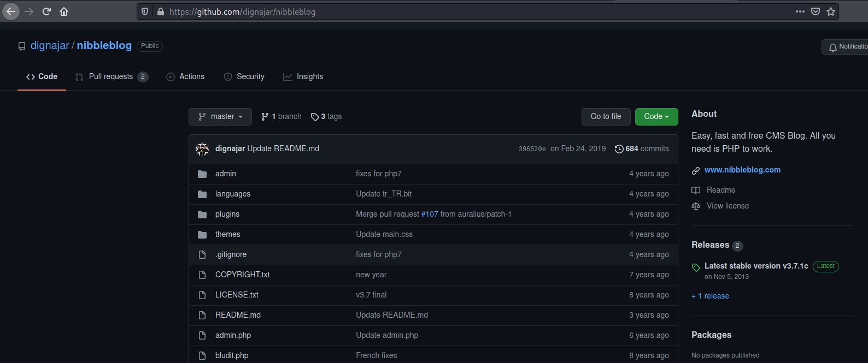Click the + 1 release link
Screen dimensions: 868x363
(x=710, y=296)
